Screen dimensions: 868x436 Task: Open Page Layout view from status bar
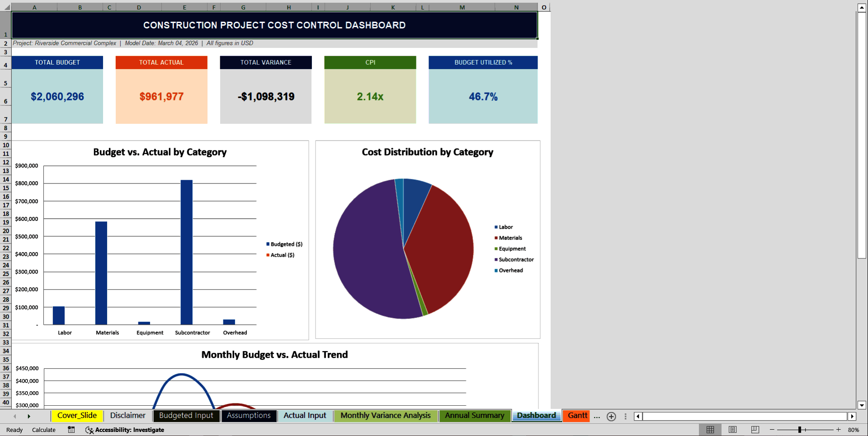733,430
